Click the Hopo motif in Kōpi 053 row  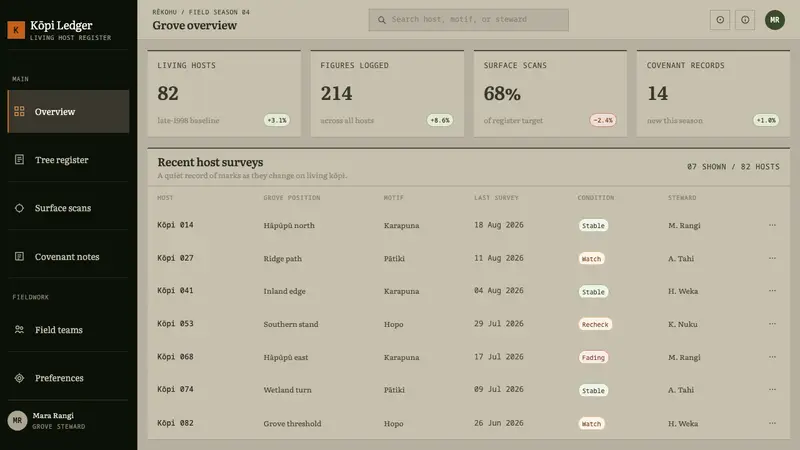393,324
